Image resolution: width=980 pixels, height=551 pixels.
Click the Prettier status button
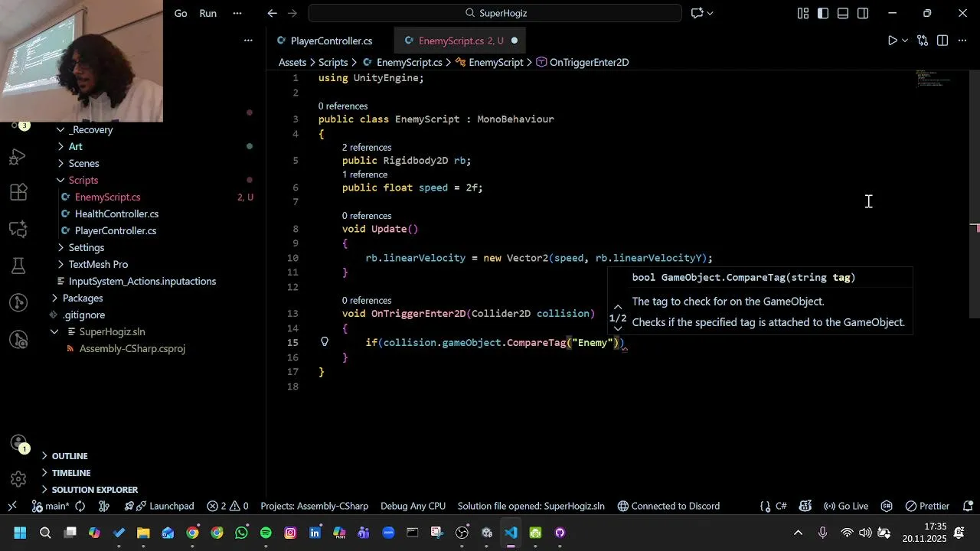(927, 506)
